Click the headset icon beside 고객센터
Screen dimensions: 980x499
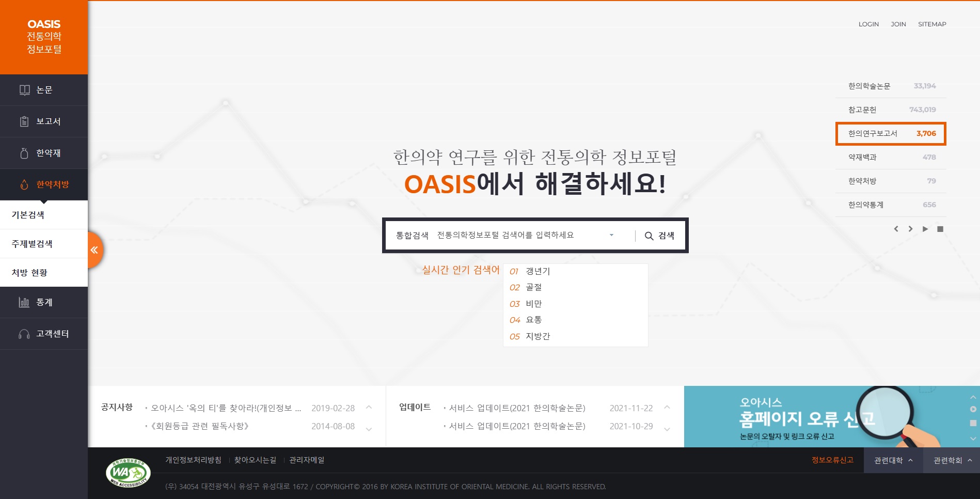(24, 334)
